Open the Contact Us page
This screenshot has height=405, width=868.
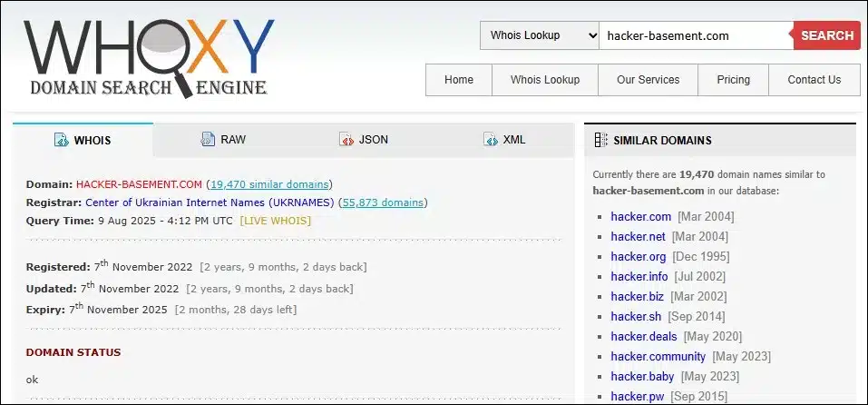(814, 80)
